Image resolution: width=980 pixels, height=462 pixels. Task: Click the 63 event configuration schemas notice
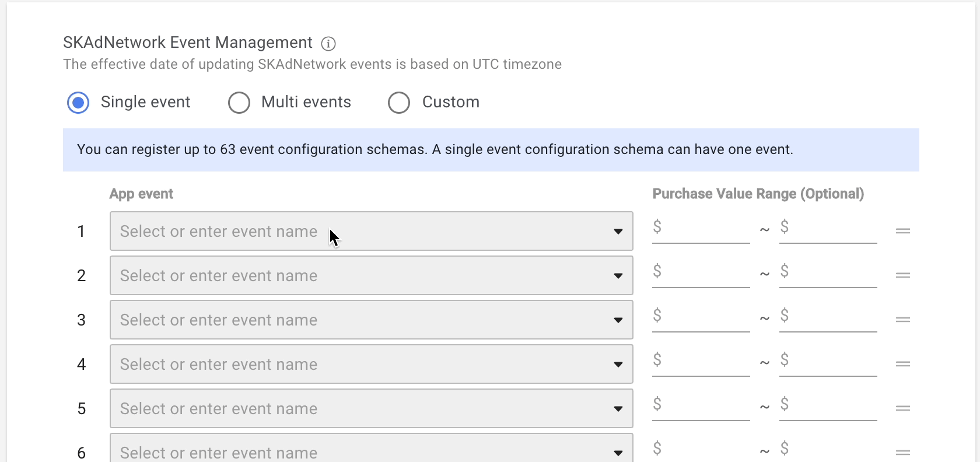491,150
